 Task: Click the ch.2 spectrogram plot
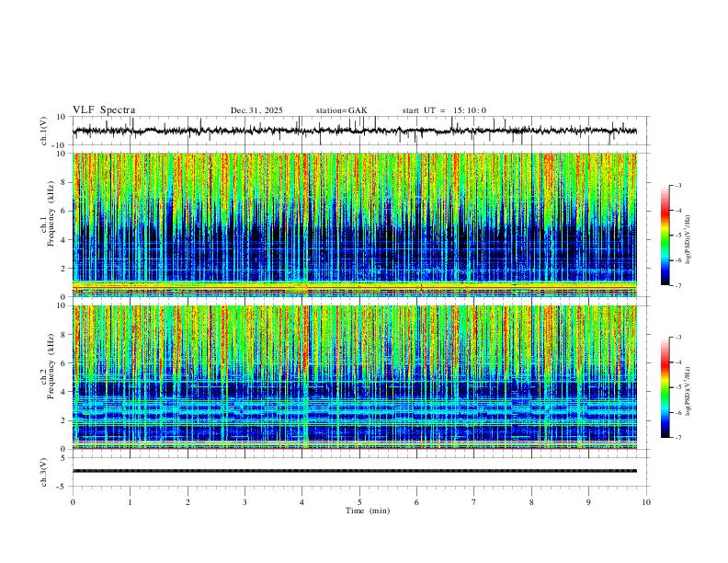tap(355, 377)
